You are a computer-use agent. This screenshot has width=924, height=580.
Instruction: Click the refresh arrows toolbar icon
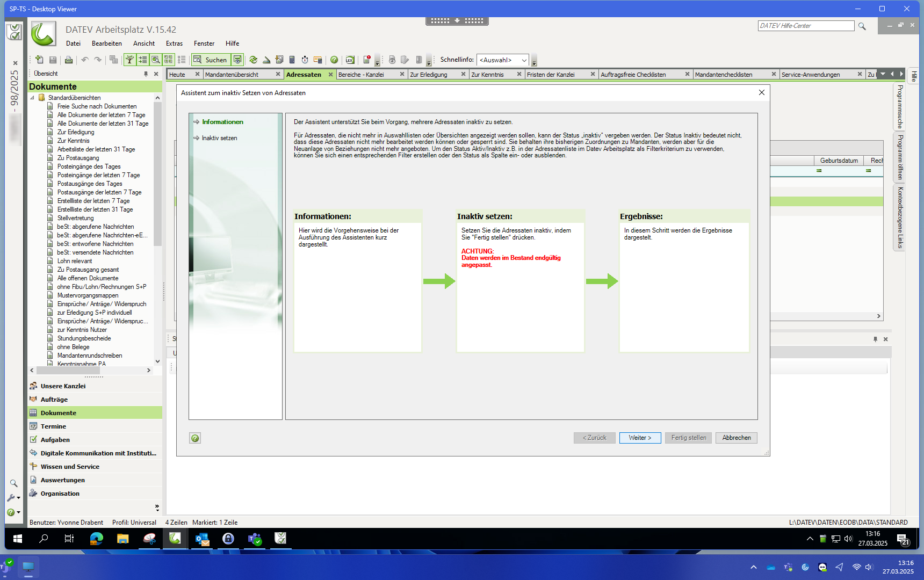pos(253,60)
